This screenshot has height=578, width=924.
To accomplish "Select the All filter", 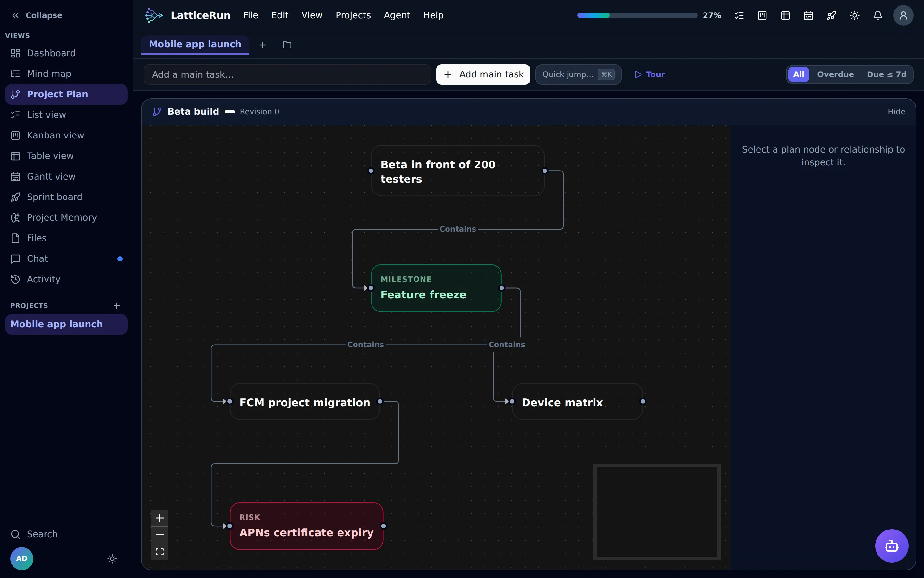I will (x=799, y=74).
